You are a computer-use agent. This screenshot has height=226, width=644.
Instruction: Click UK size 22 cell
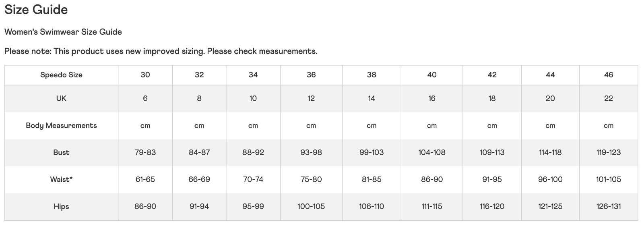coord(609,98)
